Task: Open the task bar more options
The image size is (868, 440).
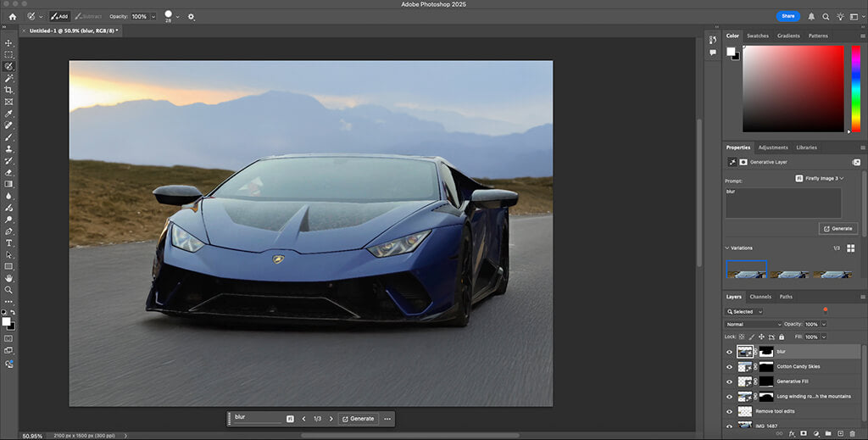Action: point(387,419)
